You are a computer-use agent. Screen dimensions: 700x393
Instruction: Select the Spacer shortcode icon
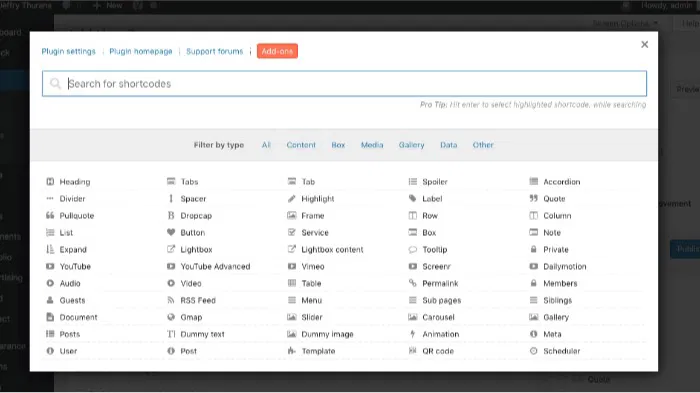(171, 198)
